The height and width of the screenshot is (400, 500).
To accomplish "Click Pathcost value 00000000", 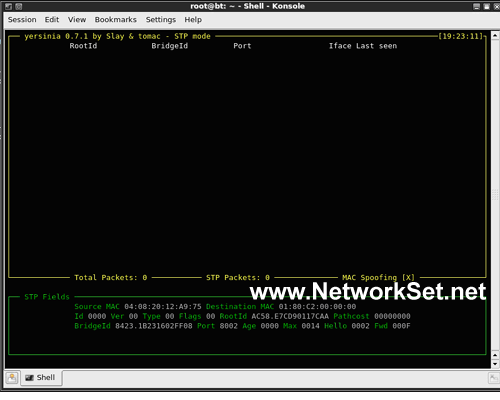I will coord(392,316).
